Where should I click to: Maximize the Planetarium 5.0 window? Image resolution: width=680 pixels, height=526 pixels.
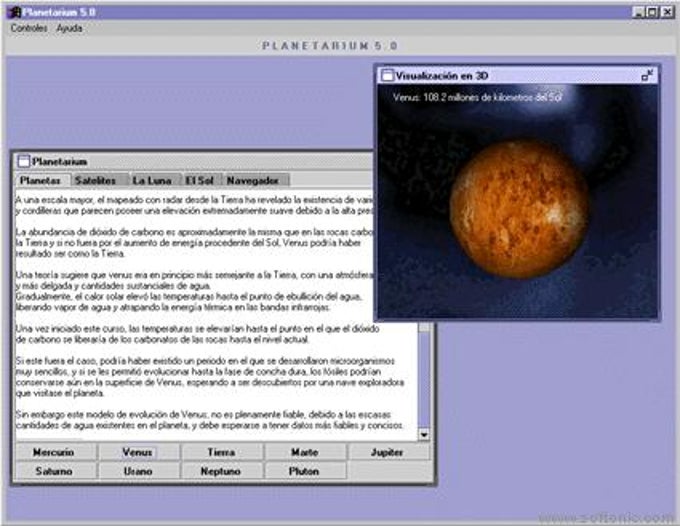tap(652, 12)
